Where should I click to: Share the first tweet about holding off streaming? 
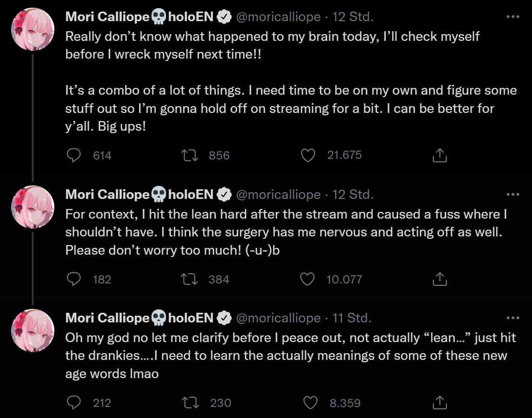pos(440,155)
